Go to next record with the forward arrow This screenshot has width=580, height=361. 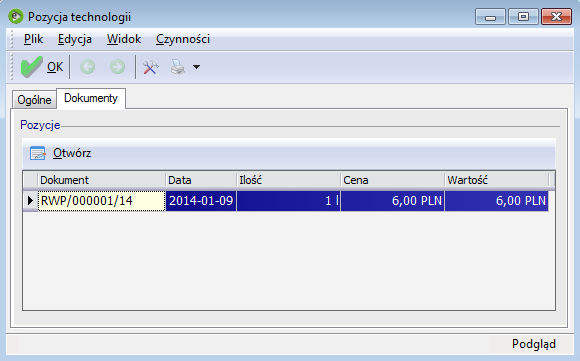pos(118,67)
